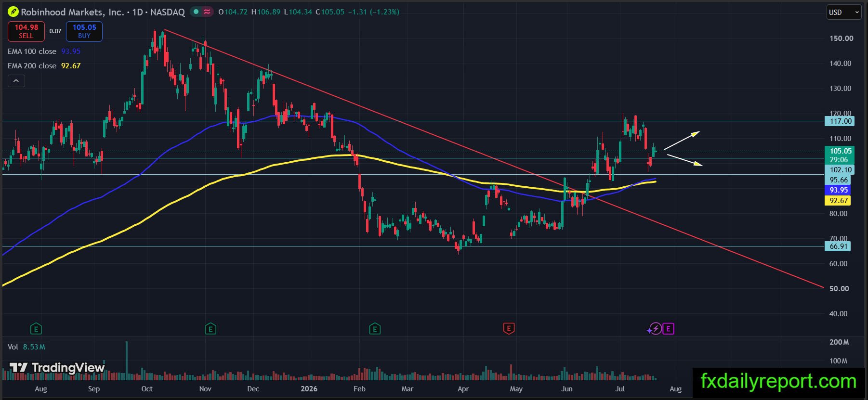The width and height of the screenshot is (868, 400).
Task: Open the red earnings marker before May
Action: (509, 329)
